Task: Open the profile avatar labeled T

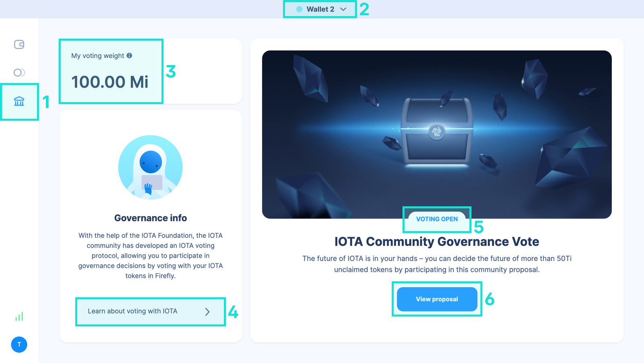Action: [x=19, y=344]
